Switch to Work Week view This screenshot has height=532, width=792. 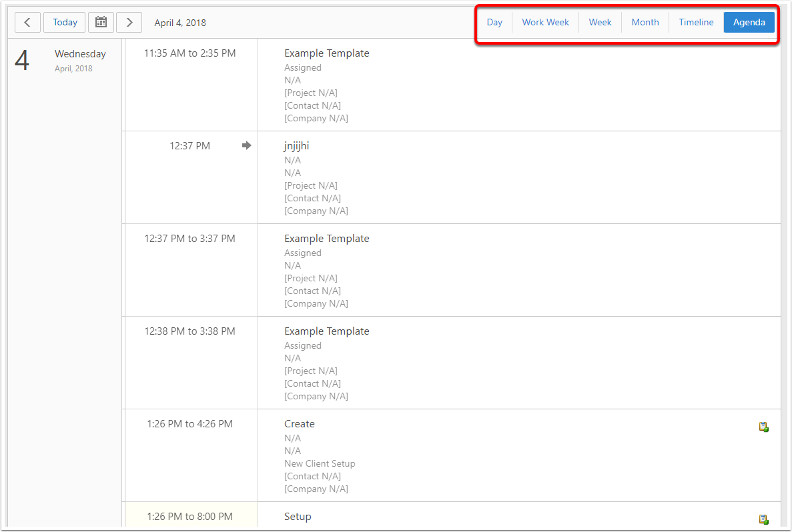click(546, 22)
